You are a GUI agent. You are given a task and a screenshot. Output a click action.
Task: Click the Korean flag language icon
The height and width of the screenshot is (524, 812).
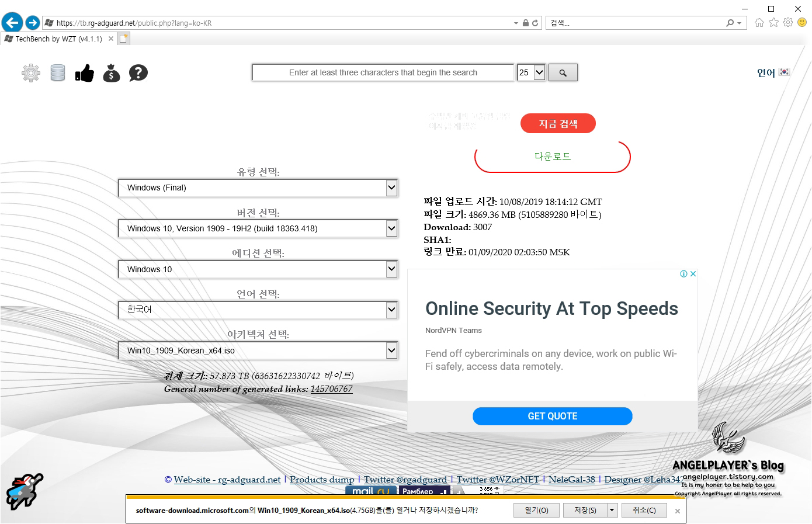tap(785, 72)
